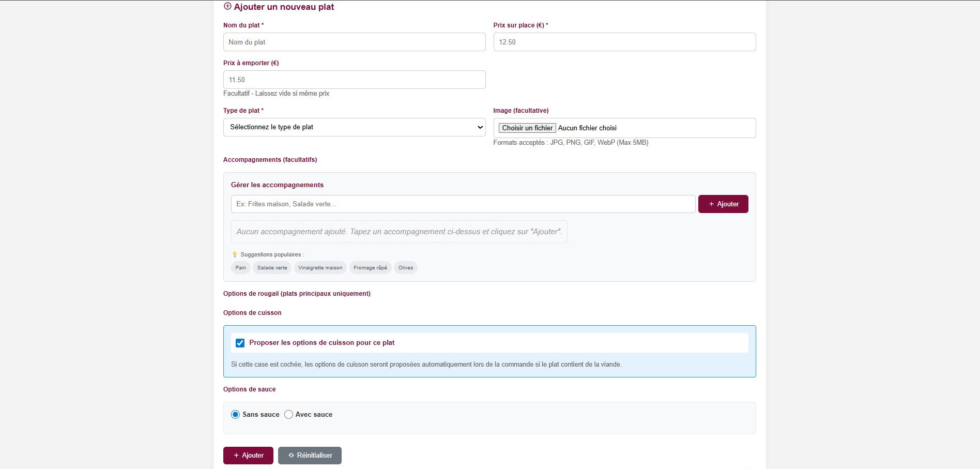Click the Réinitialiser button
The width and height of the screenshot is (980, 469).
click(x=310, y=456)
